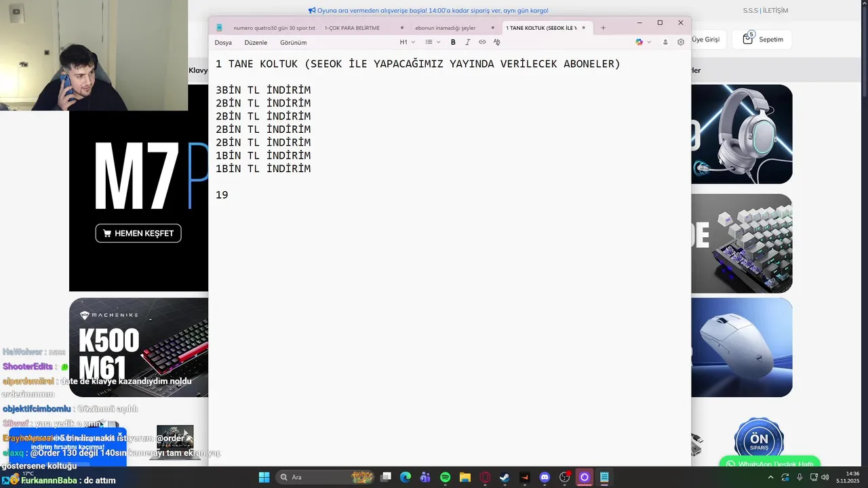
Task: Close unsaved 1 TANE KOLTUK tab dot
Action: 583,28
